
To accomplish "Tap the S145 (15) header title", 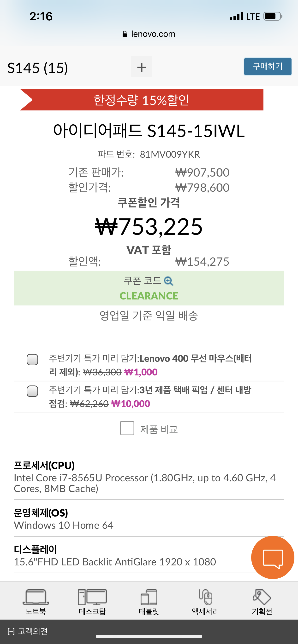I will (x=38, y=68).
